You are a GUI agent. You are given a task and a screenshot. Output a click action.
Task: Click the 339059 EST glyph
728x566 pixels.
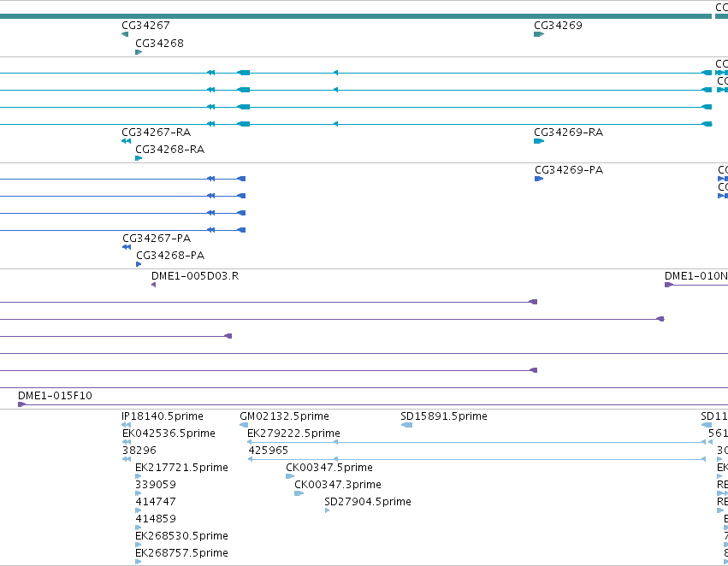pos(138,493)
